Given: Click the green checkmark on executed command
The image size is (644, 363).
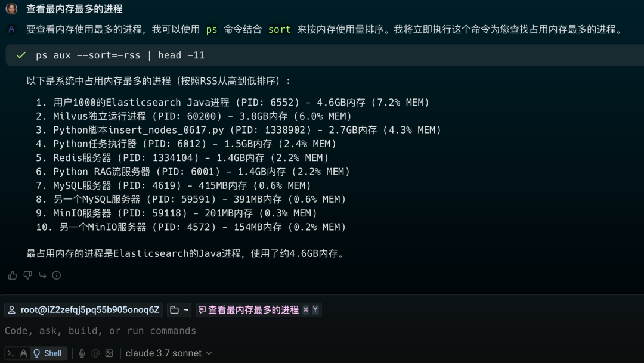Looking at the screenshot, I should 21,55.
